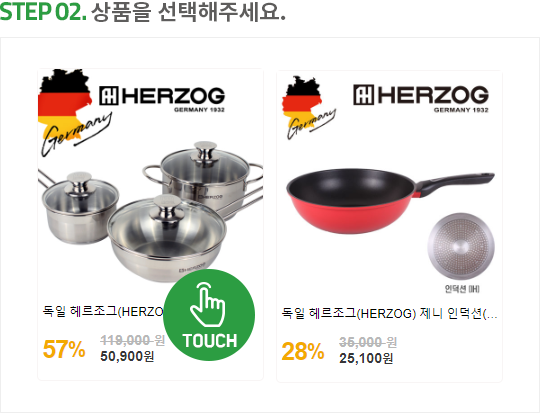The width and height of the screenshot is (540, 413).
Task: Click the 25,100원 sale price
Action: [x=366, y=358]
